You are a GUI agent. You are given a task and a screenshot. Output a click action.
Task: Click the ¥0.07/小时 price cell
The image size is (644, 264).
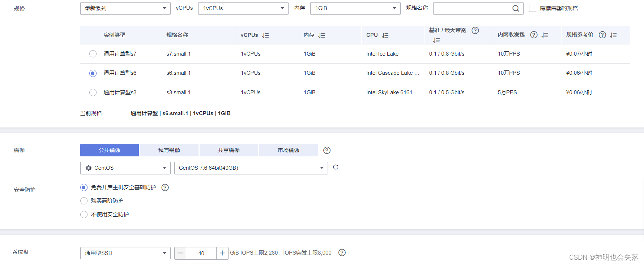[x=579, y=54]
